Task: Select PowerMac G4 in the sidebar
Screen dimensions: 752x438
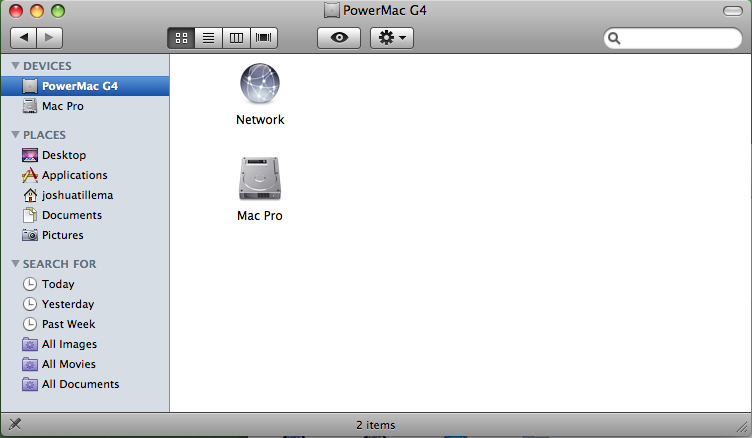Action: click(85, 86)
